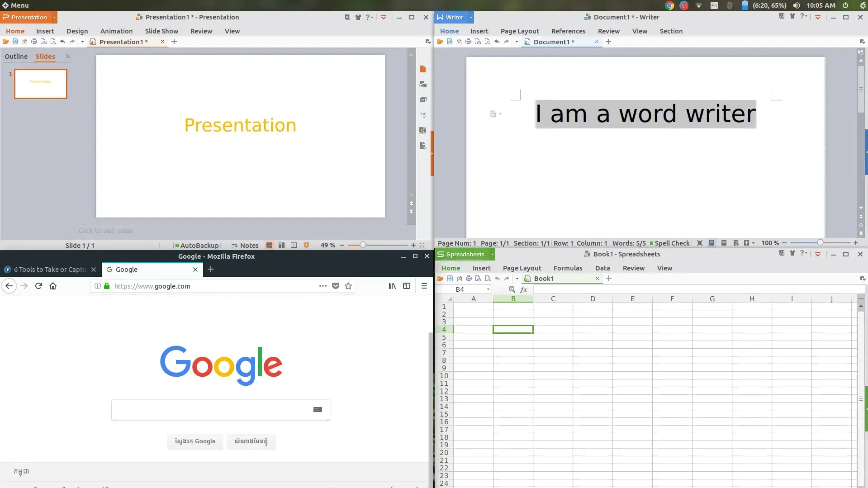868x488 pixels.
Task: Open the on-screen keyboard in Google search box
Action: click(x=318, y=409)
